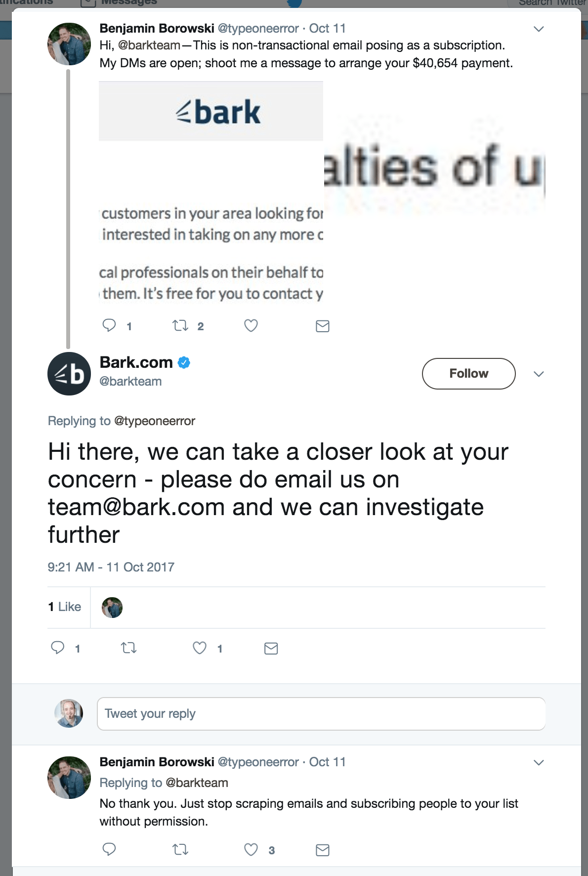Screen dimensions: 588x876
Task: Open envelope icon on bottom tweet
Action: (x=323, y=850)
